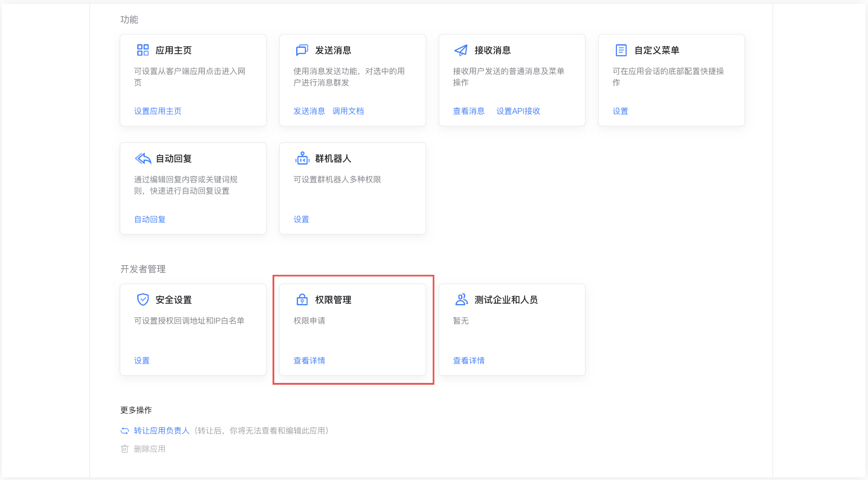The height and width of the screenshot is (480, 868).
Task: Select the 接收消息 paper plane icon
Action: (461, 50)
